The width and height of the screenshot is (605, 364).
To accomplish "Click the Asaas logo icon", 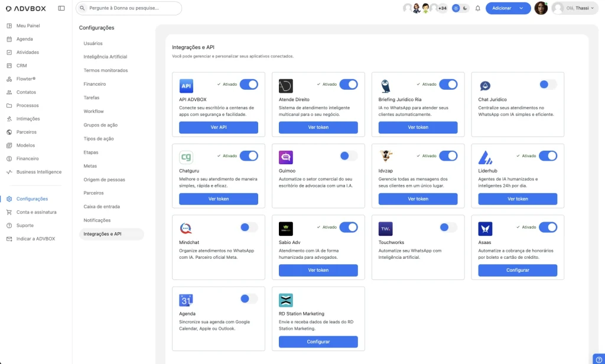I will [x=485, y=229].
